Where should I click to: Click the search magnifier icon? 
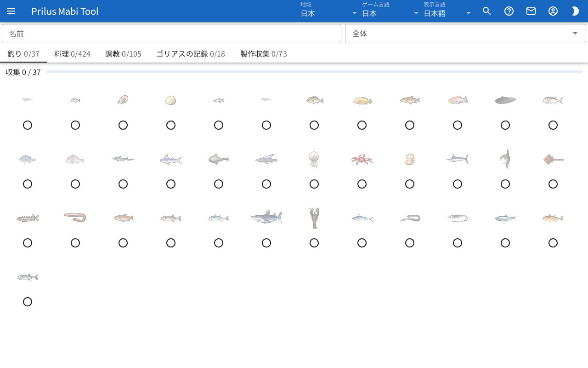click(x=487, y=11)
